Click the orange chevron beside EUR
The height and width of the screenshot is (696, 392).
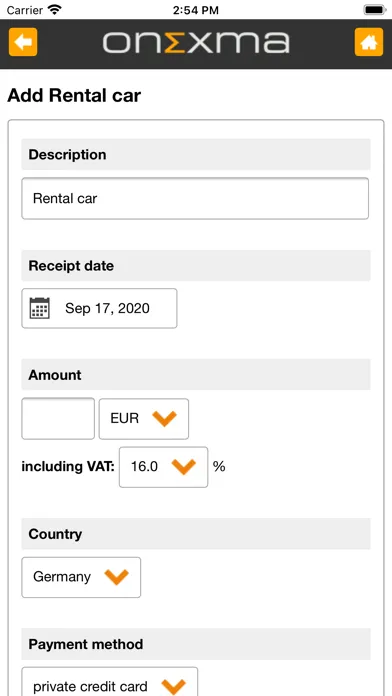pyautogui.click(x=164, y=418)
